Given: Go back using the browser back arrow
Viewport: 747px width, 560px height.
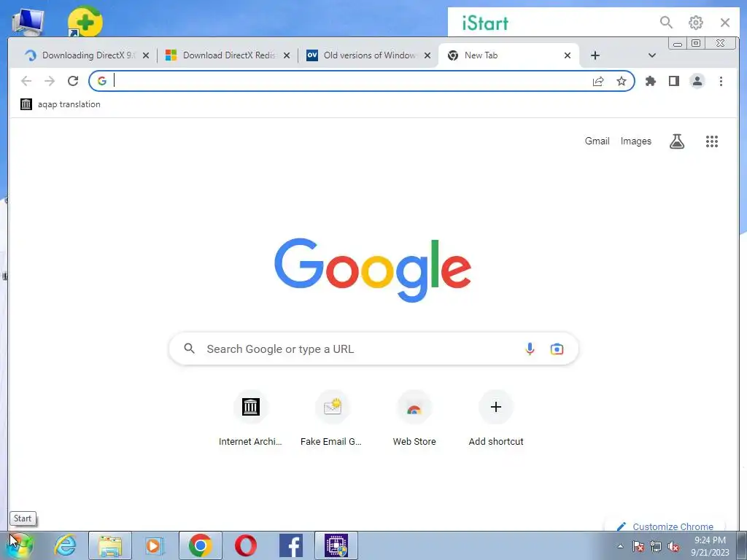Looking at the screenshot, I should [26, 81].
